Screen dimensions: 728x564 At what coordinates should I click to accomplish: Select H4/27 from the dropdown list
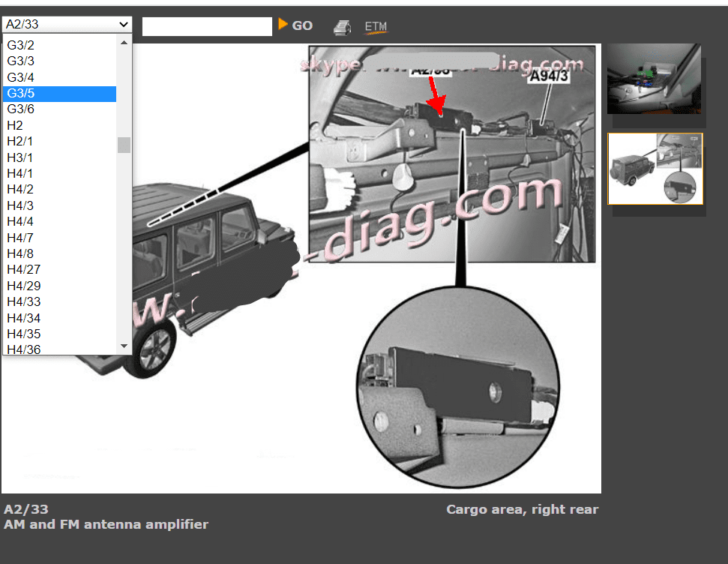pyautogui.click(x=24, y=270)
